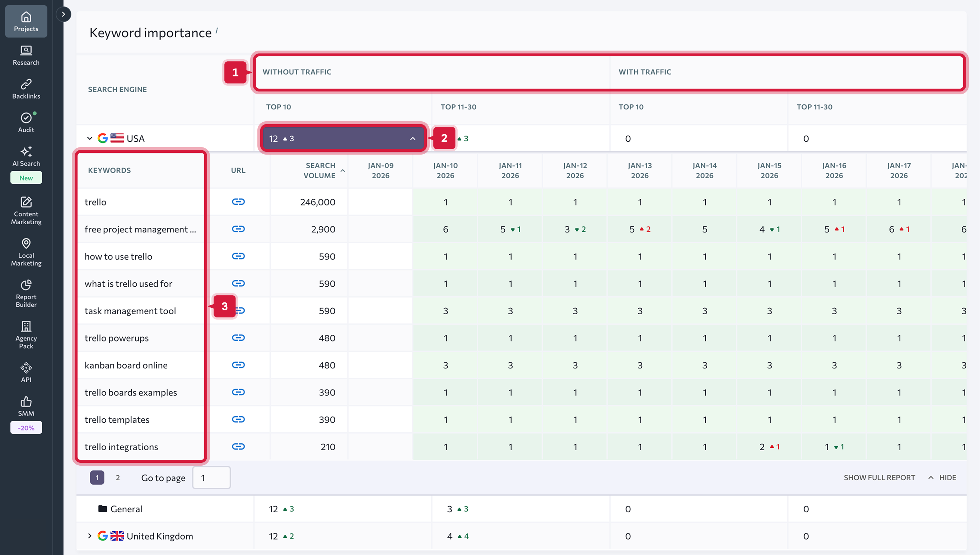Hide the report using HIDE control

pyautogui.click(x=942, y=477)
